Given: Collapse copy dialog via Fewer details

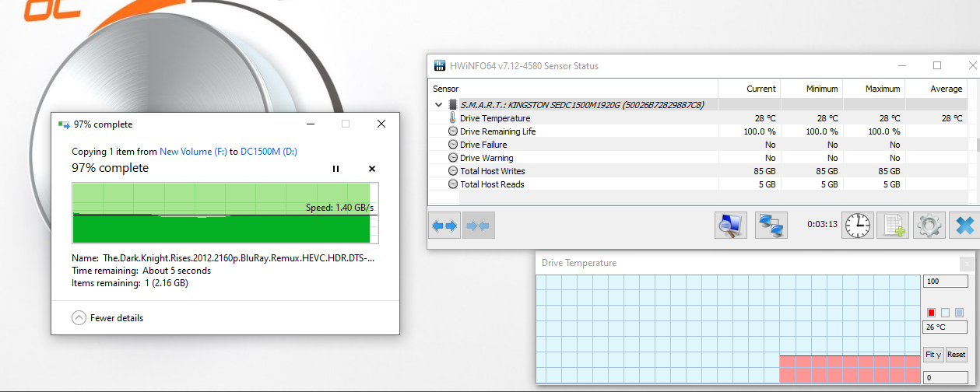Looking at the screenshot, I should click(107, 317).
